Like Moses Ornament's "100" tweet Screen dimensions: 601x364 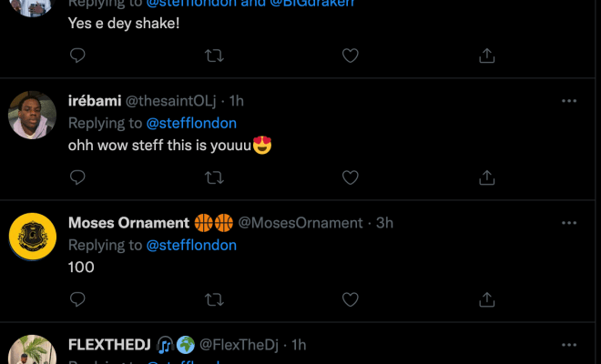[x=350, y=299]
